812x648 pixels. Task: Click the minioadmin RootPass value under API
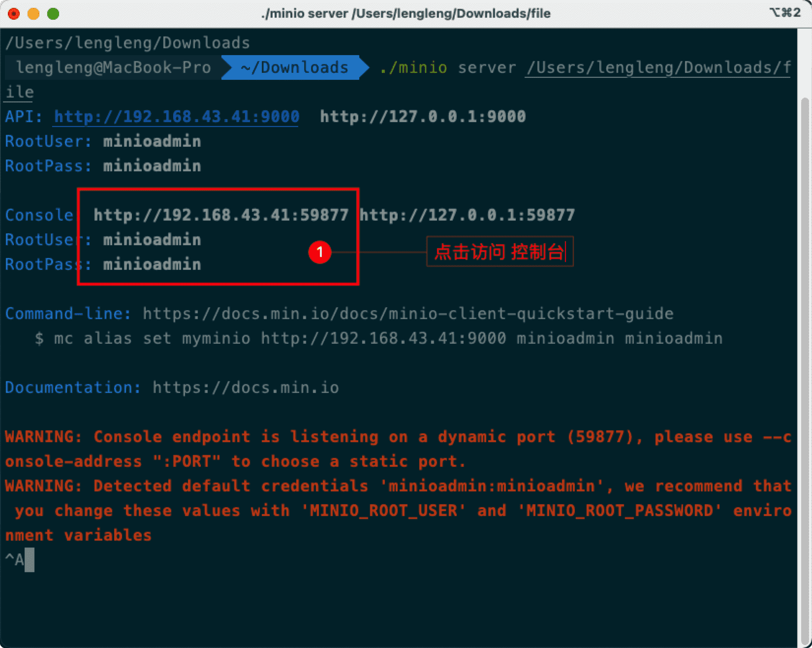click(x=152, y=166)
